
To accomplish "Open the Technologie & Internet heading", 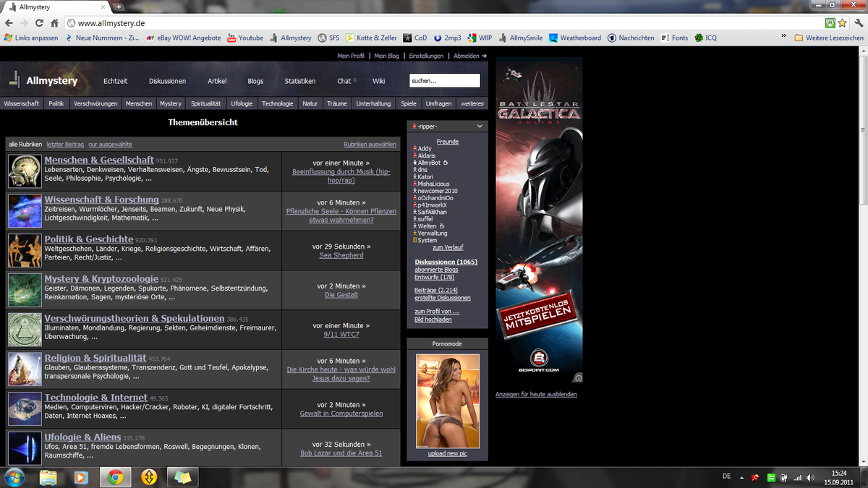I will [95, 398].
